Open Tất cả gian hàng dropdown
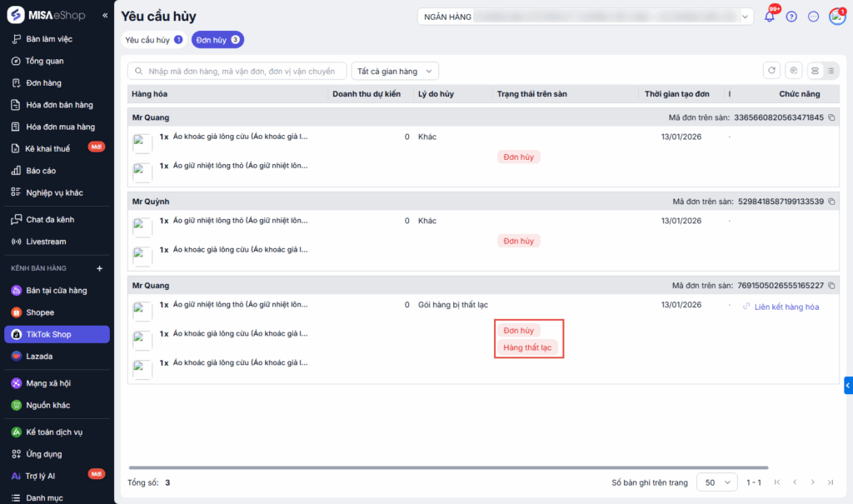Screen dimensions: 853x504 395,72
